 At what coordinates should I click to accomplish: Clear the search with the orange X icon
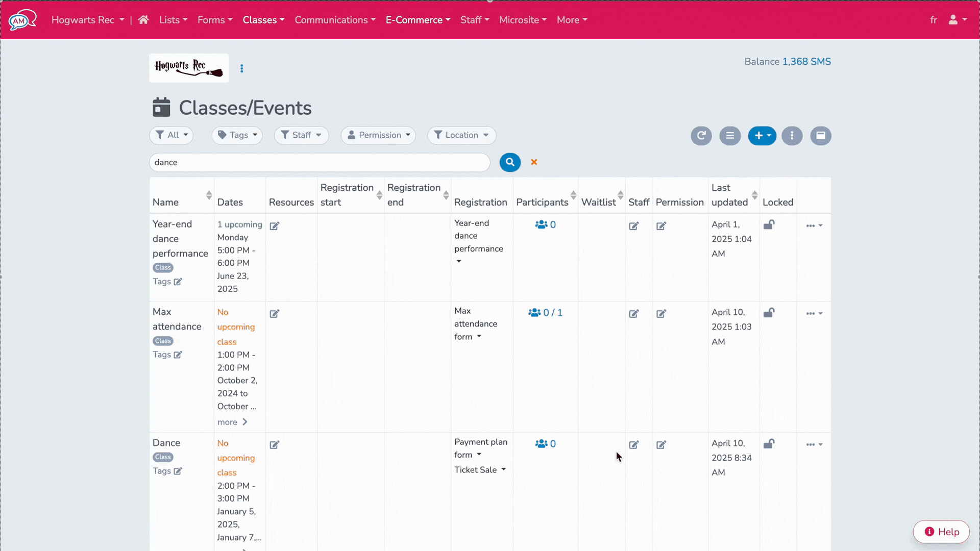[x=534, y=162]
